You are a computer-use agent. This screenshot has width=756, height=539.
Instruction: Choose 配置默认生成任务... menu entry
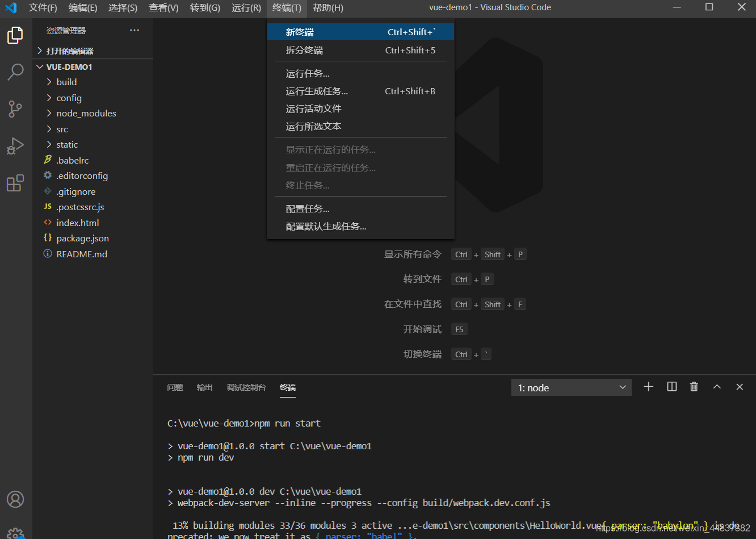coord(360,226)
